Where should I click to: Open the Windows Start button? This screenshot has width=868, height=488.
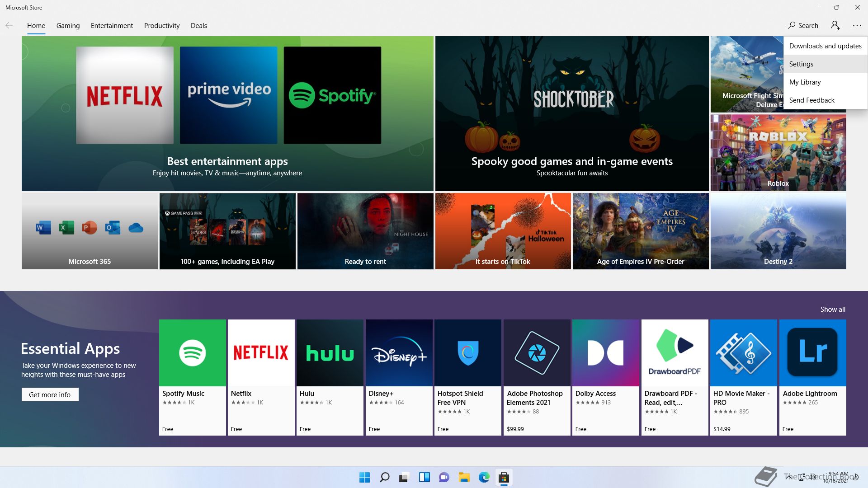pyautogui.click(x=364, y=477)
